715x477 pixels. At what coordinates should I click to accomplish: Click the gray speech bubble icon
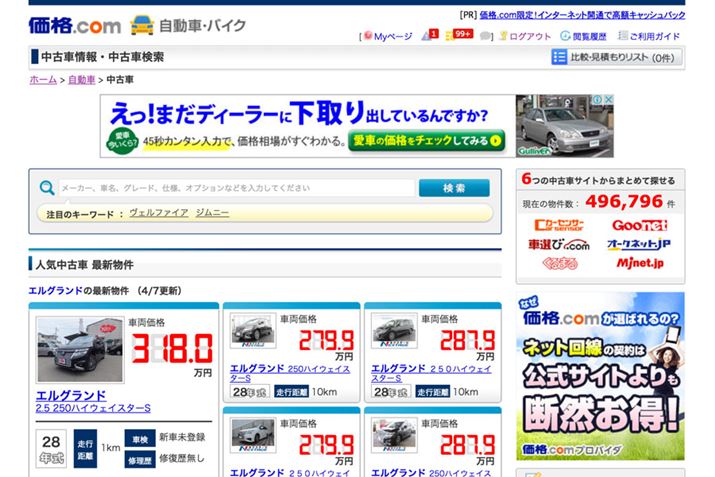(x=485, y=36)
